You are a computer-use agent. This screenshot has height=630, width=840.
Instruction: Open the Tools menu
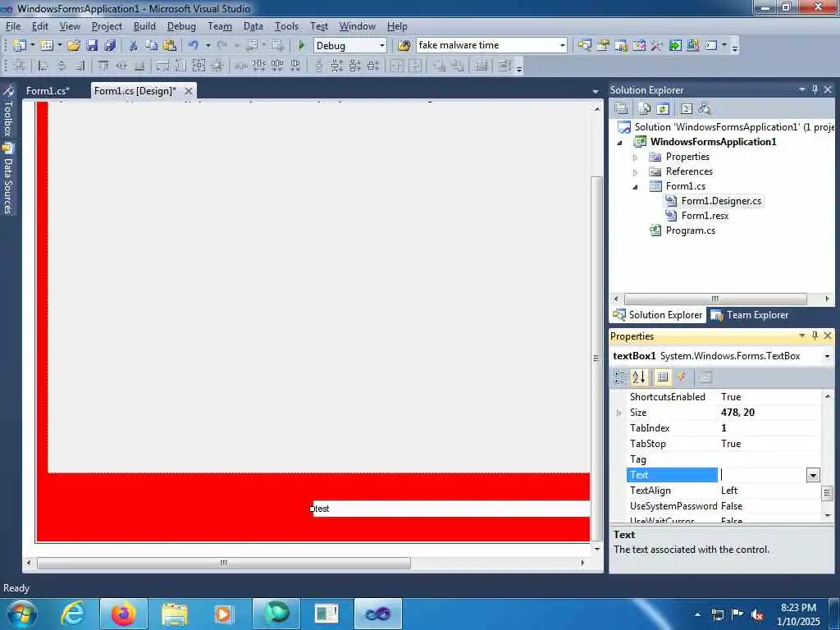click(286, 25)
